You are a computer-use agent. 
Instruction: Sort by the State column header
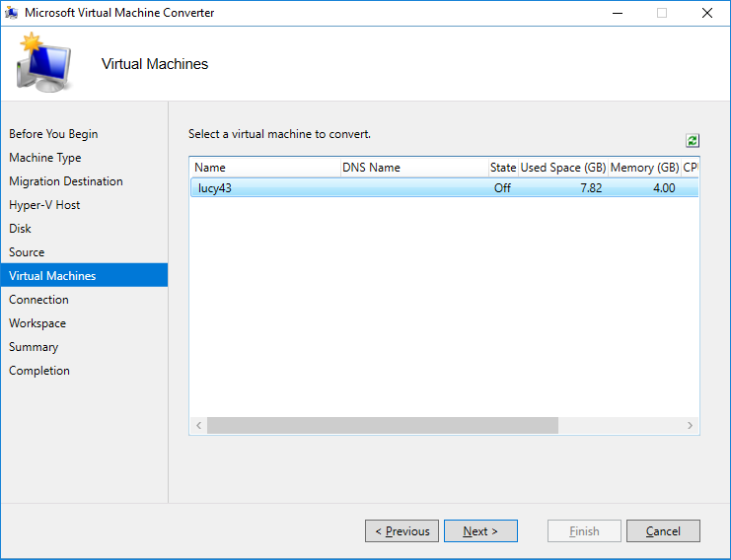[503, 168]
